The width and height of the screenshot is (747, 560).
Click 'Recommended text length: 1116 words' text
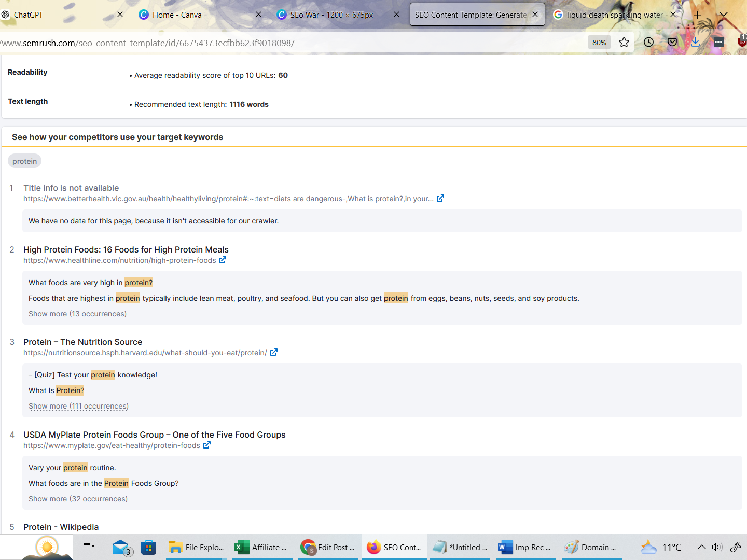coord(201,104)
